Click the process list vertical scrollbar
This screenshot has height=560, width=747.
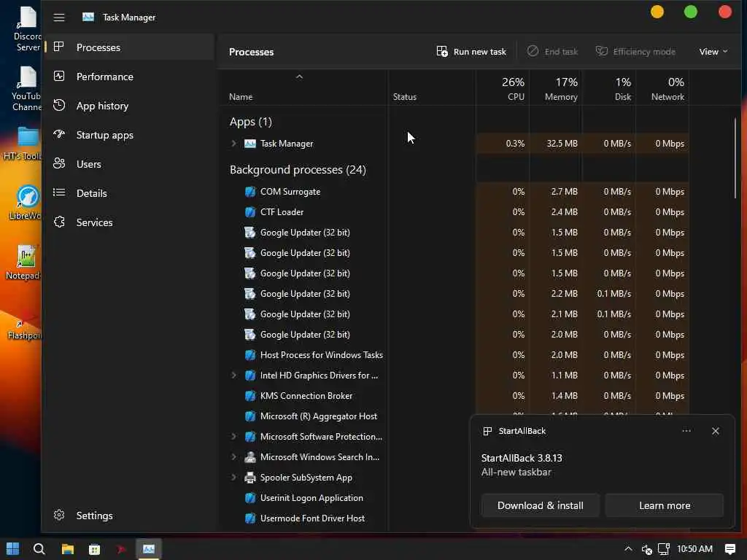(x=735, y=158)
